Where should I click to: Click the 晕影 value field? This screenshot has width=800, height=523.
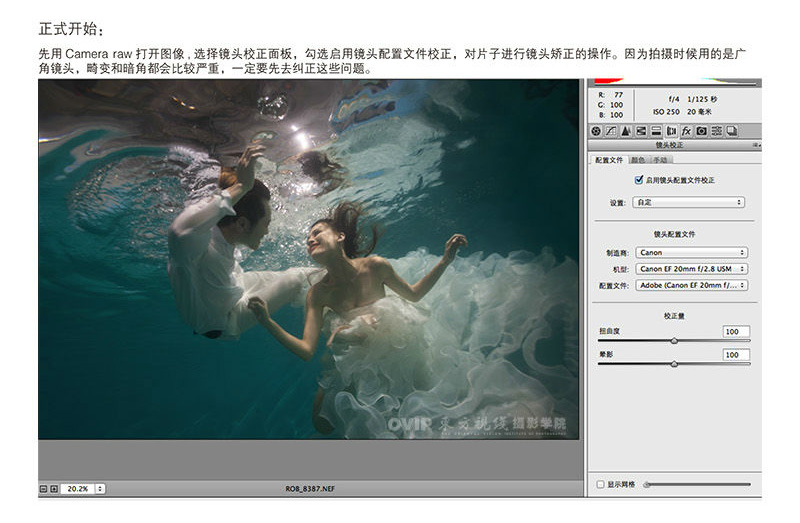[736, 355]
